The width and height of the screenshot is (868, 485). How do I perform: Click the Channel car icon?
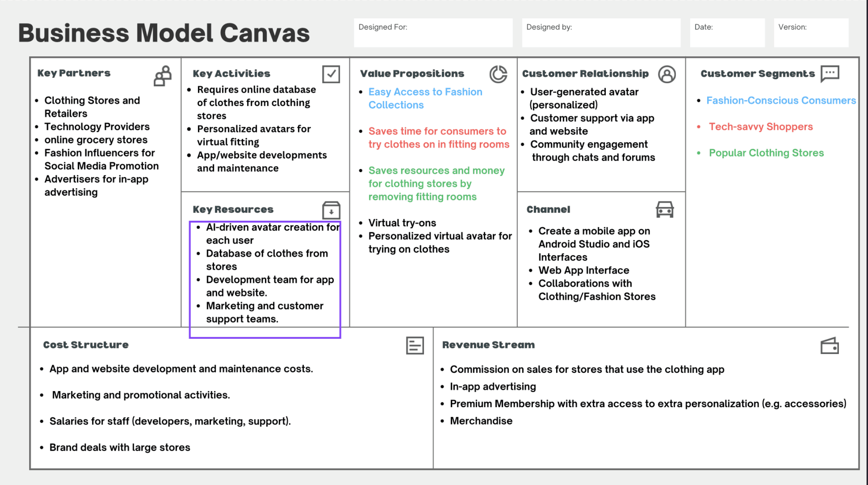pyautogui.click(x=665, y=209)
